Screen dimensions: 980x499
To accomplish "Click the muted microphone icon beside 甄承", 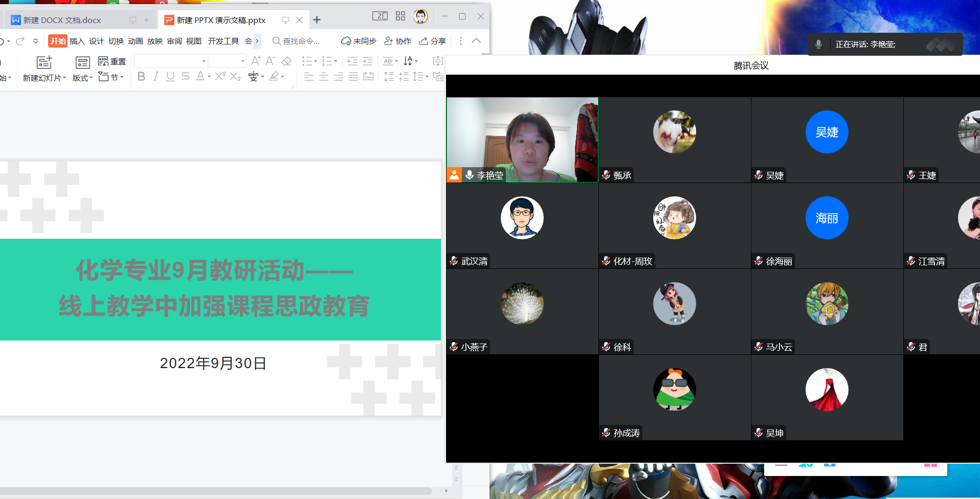I will (x=606, y=175).
